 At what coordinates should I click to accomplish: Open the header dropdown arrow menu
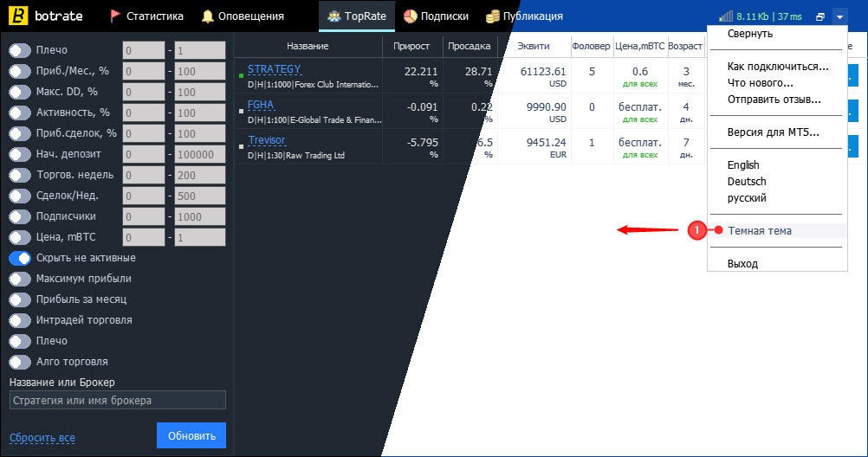[x=839, y=17]
